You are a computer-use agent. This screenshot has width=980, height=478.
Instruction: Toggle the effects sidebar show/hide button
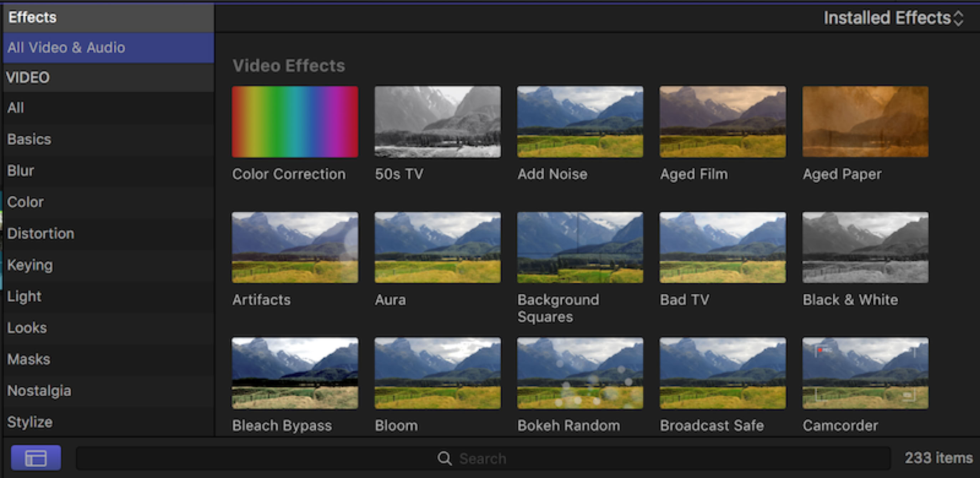pos(36,457)
